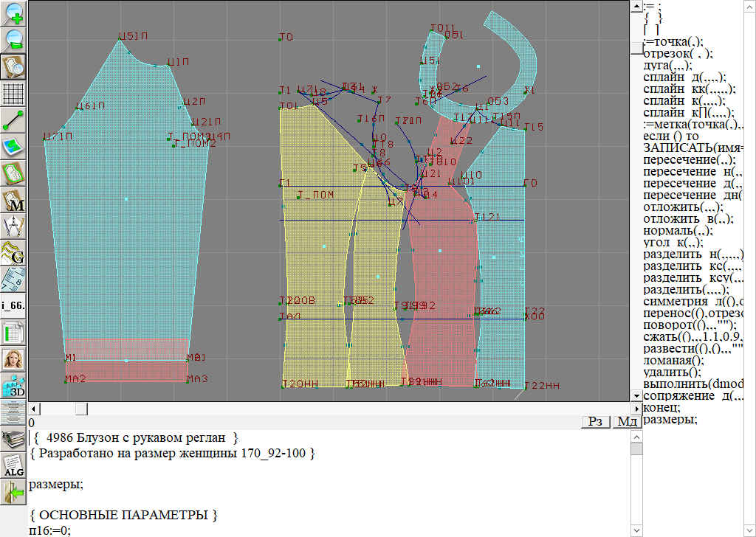The height and width of the screenshot is (537, 756).
Task: Open the compass drawing tool
Action: (14, 226)
